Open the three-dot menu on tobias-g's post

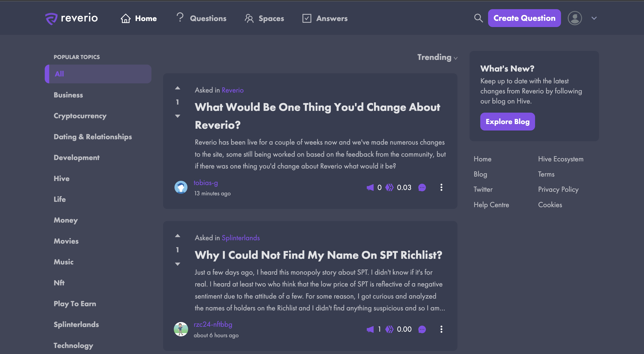[441, 187]
